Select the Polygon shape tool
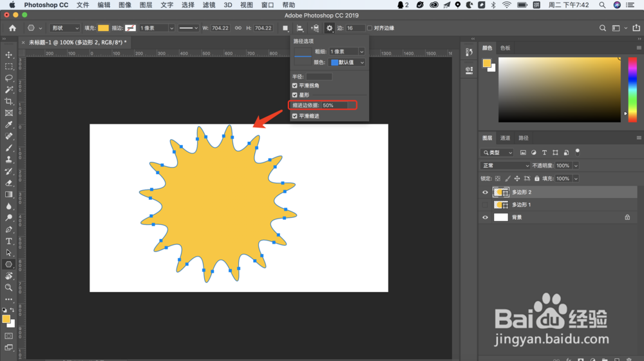This screenshot has height=361, width=644. point(8,264)
